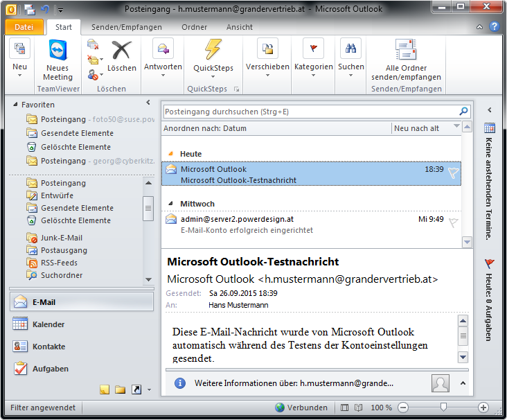Open the Datei tab
This screenshot has width=507, height=420.
tap(24, 28)
